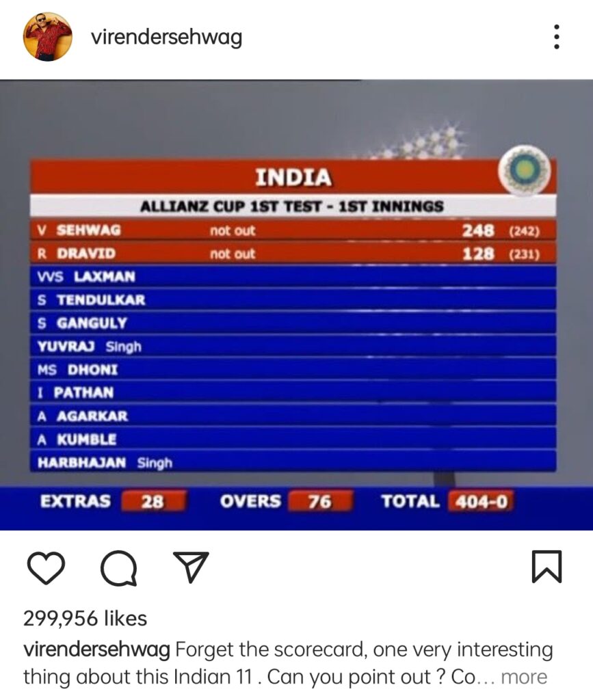593x700 pixels.
Task: Like the post with the heart icon
Action: 46,568
